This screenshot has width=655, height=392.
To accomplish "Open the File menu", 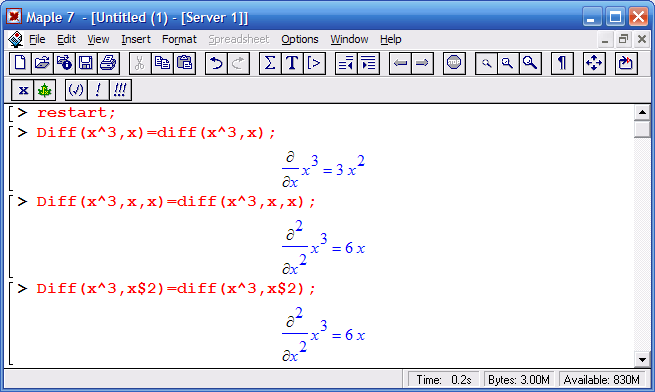I will pos(37,39).
